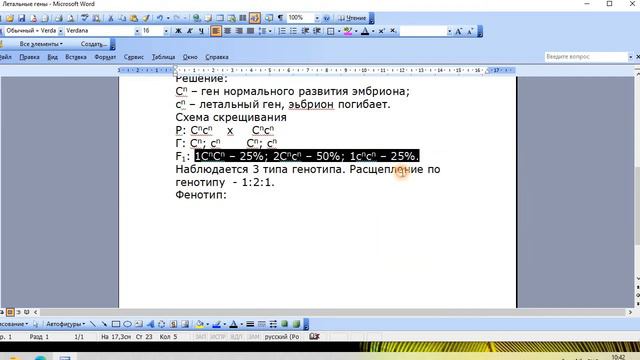Select the Arrow drawing tool

click(x=104, y=324)
